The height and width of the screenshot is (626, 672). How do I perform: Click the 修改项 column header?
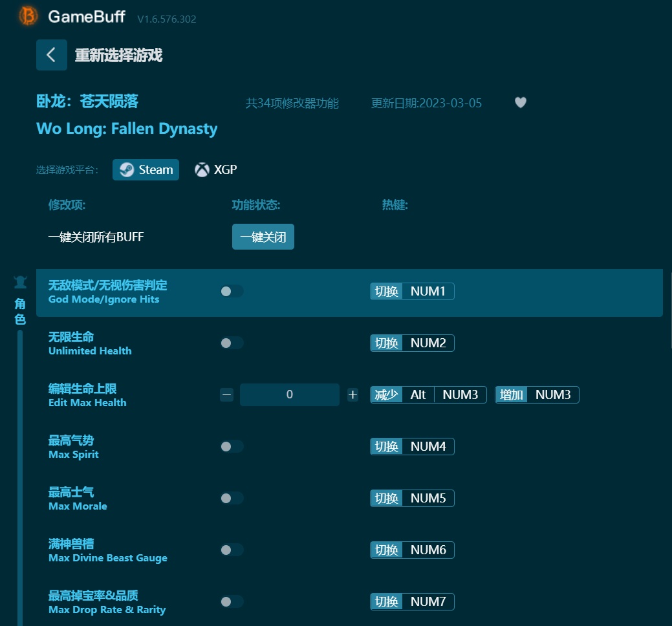67,205
